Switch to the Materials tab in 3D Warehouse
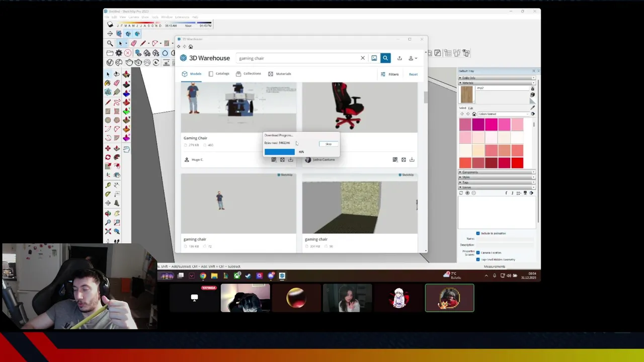 280,74
